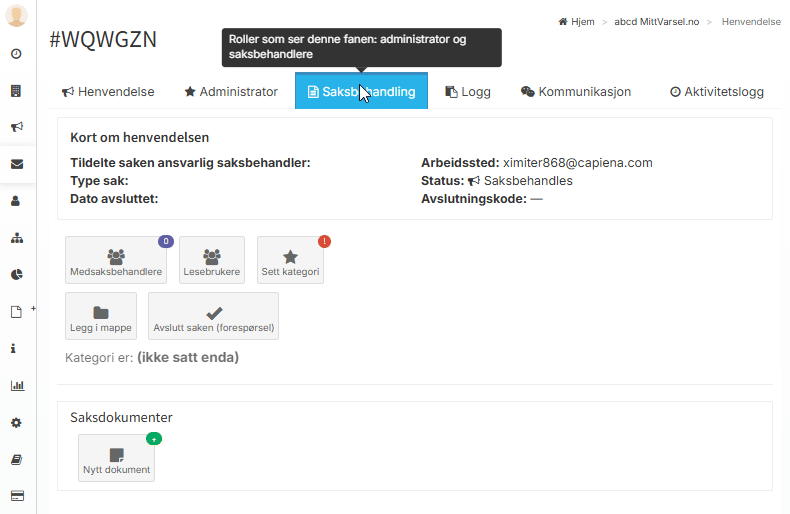Open the Administrator tab

tap(230, 92)
